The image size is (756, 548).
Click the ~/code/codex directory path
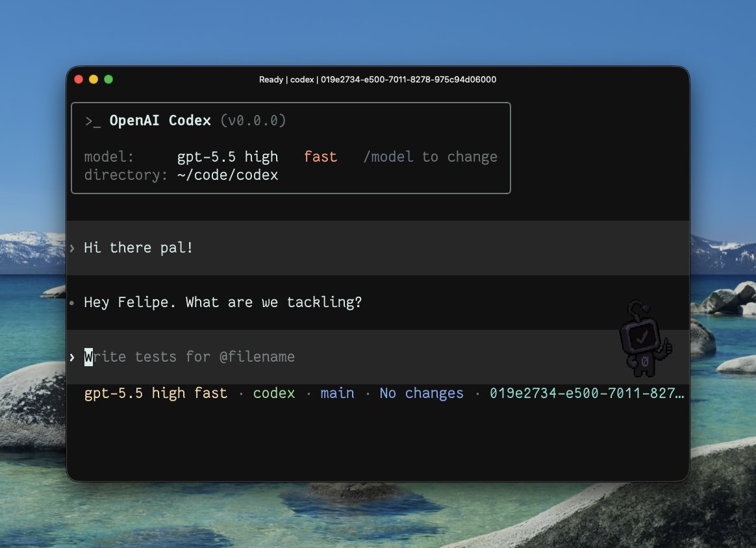(227, 175)
